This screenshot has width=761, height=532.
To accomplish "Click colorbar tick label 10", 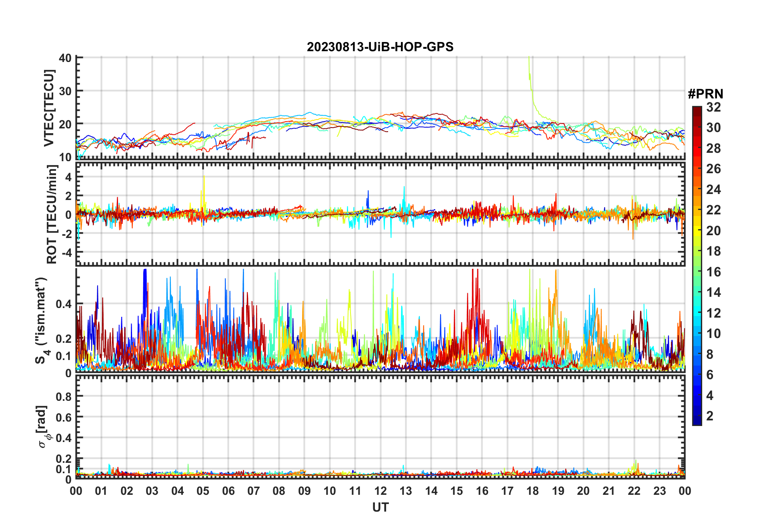I will [713, 334].
